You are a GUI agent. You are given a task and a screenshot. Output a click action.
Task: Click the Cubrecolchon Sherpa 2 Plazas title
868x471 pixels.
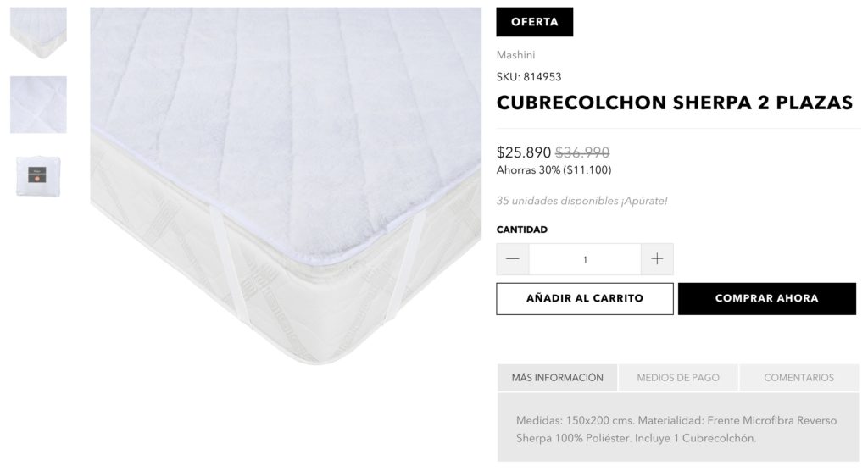click(x=674, y=103)
